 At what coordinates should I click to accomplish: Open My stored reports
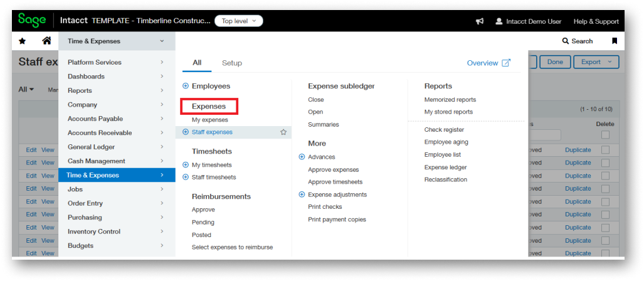click(448, 112)
